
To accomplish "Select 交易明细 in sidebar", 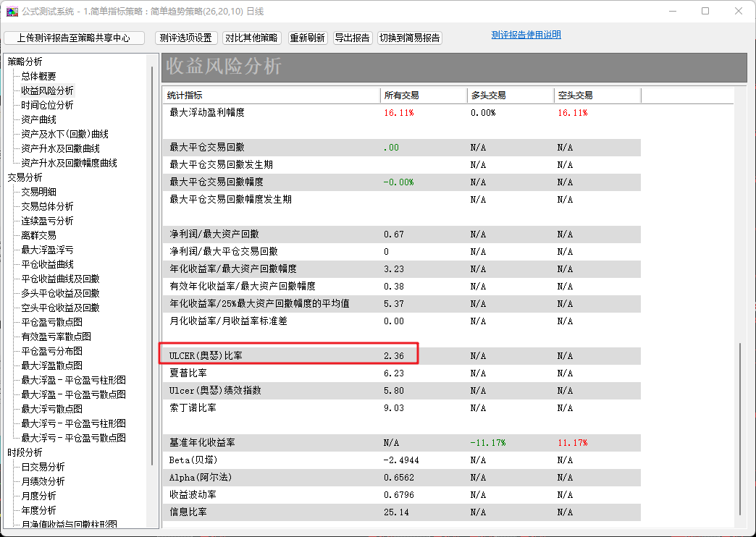I will 38,192.
